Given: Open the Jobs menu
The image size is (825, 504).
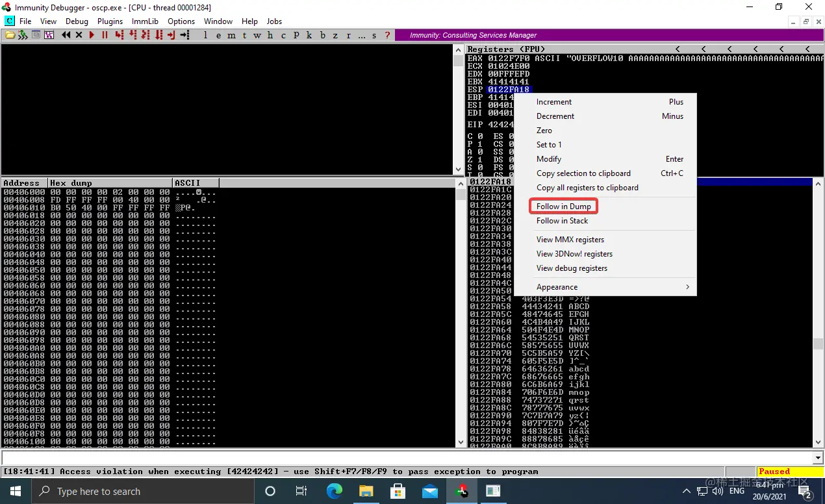Looking at the screenshot, I should click(x=275, y=21).
